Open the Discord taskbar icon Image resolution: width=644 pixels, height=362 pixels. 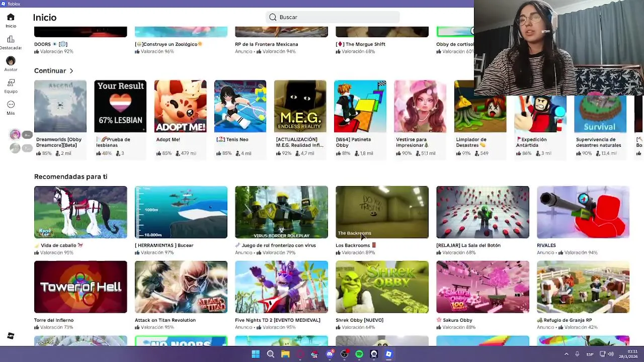coord(330,354)
